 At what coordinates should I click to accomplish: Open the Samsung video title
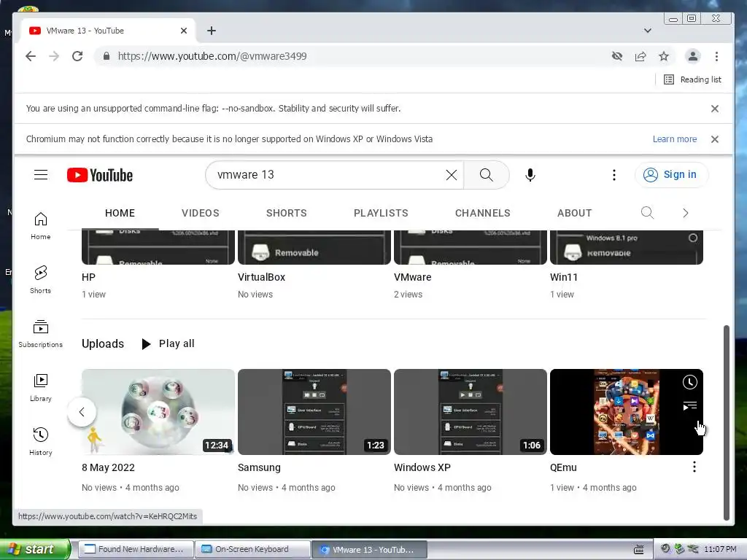pyautogui.click(x=259, y=467)
